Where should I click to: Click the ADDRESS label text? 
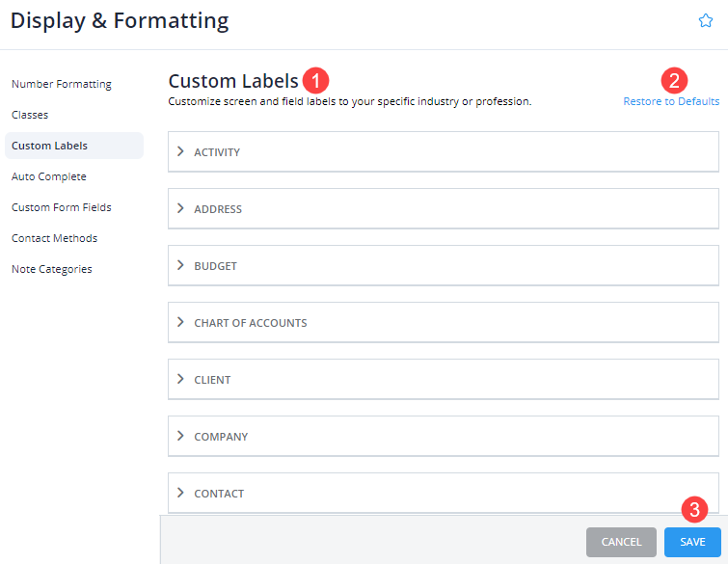[x=218, y=209]
